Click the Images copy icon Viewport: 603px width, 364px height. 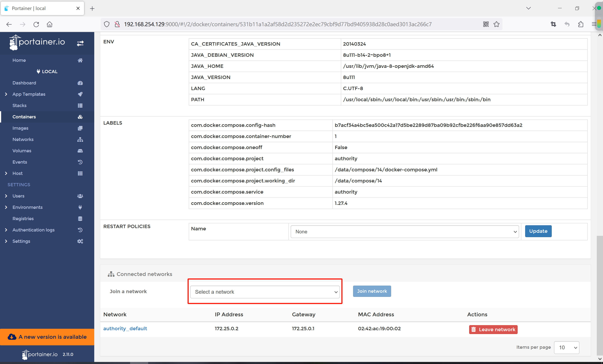(80, 128)
